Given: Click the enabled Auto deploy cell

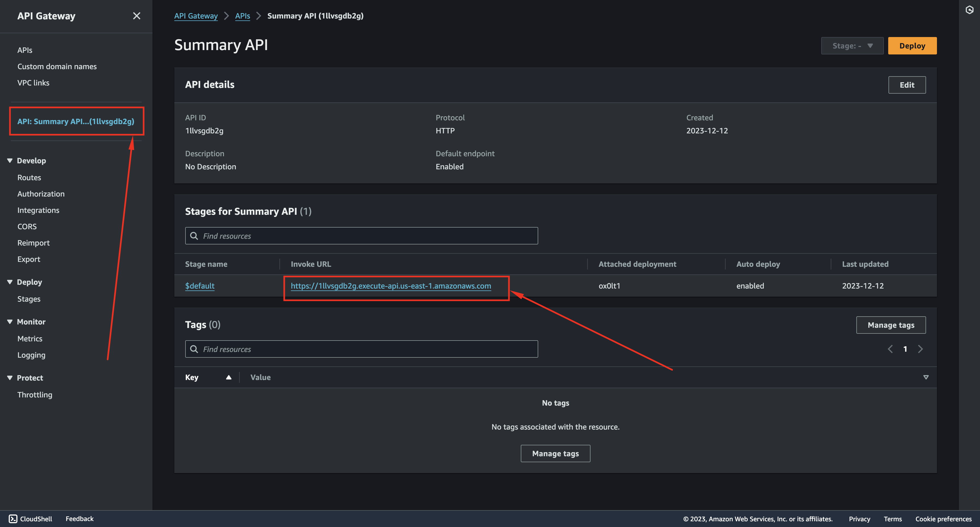Looking at the screenshot, I should coord(750,286).
